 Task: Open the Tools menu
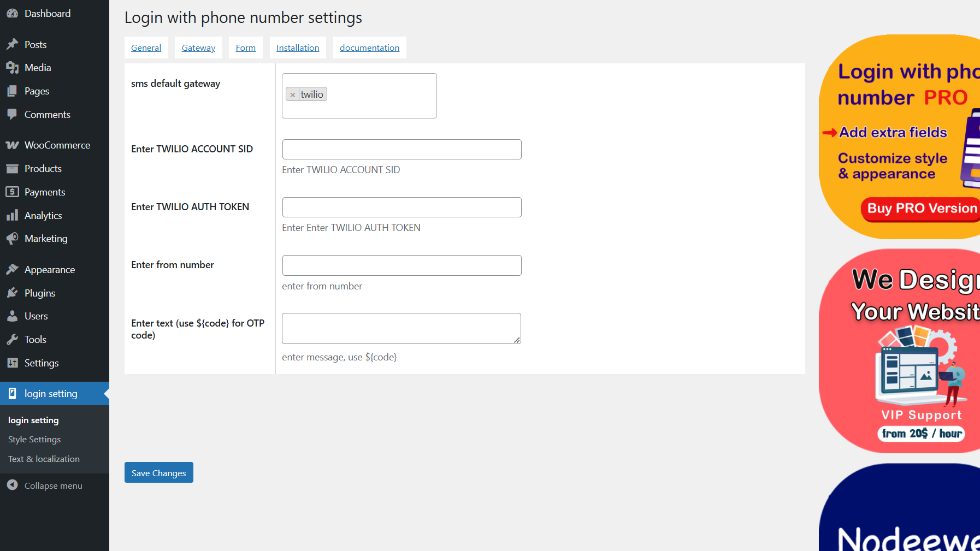55,340
